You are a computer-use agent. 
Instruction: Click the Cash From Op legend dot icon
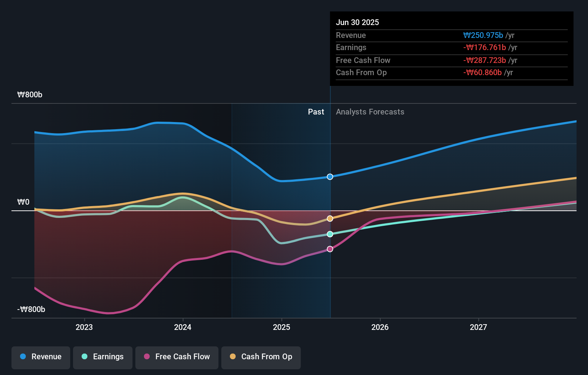[x=233, y=357]
